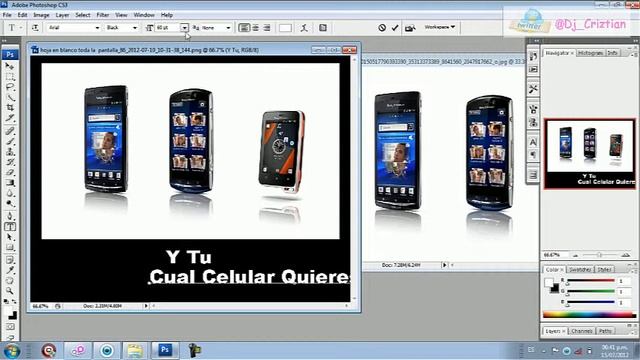Change screen mode button in toolbox
The image size is (640, 360).
(x=10, y=337)
